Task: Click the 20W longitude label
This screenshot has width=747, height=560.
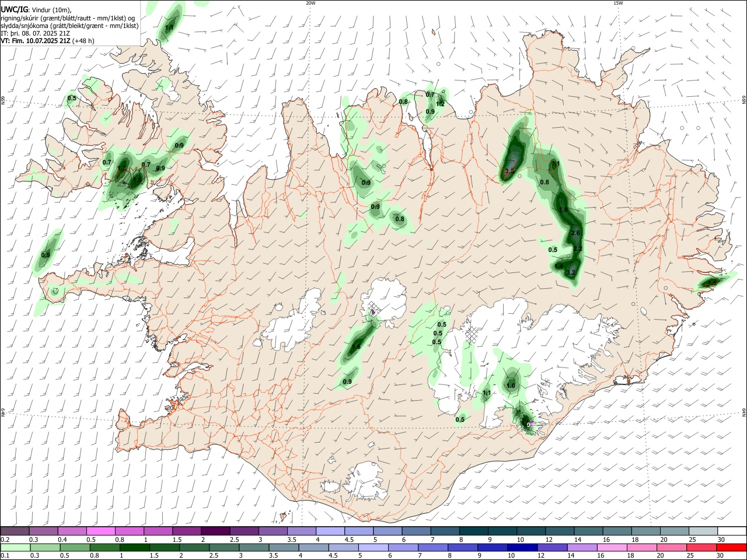Action: coord(310,3)
